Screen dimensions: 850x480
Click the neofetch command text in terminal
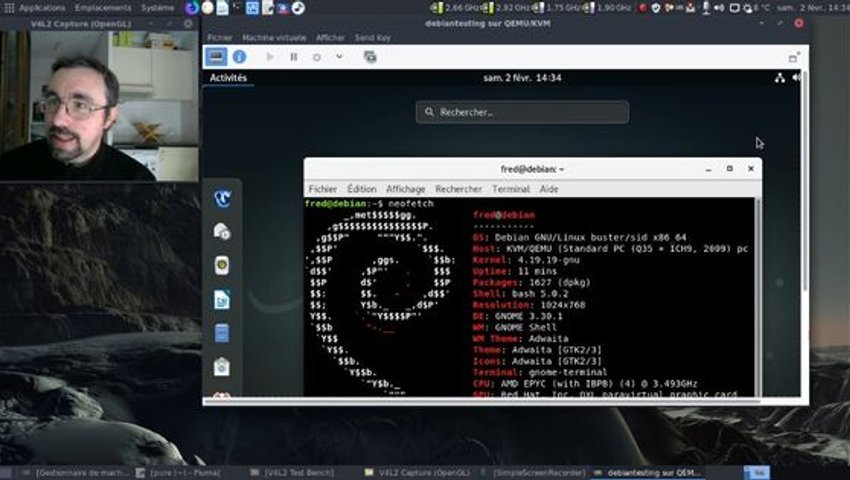point(410,204)
